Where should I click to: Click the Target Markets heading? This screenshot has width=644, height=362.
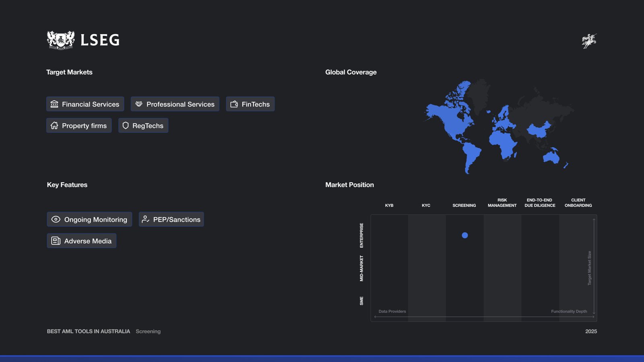point(69,72)
